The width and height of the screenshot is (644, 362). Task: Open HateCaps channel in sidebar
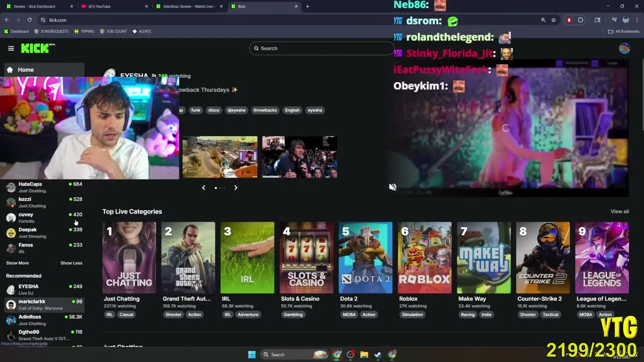(44, 187)
